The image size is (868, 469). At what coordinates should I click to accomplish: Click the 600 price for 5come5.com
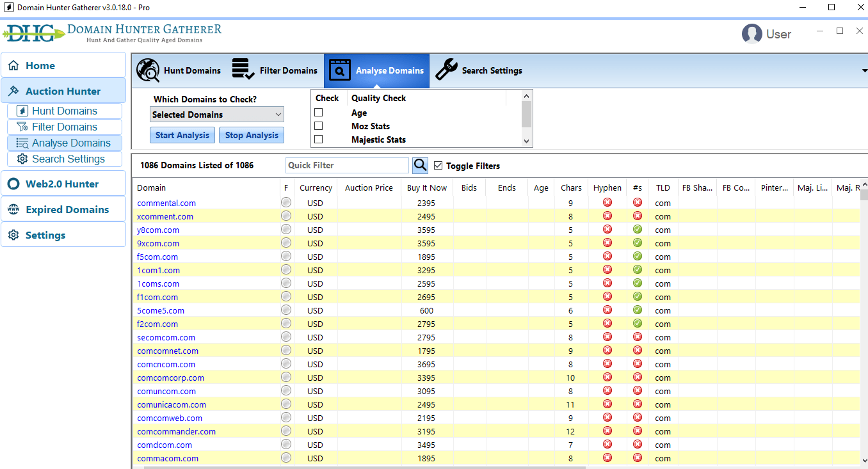pyautogui.click(x=426, y=310)
